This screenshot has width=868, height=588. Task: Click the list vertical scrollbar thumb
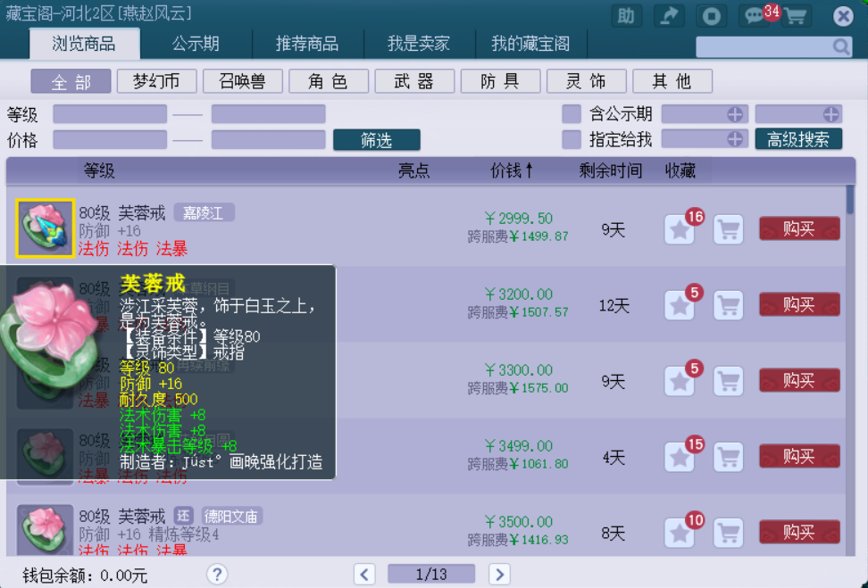(x=850, y=200)
